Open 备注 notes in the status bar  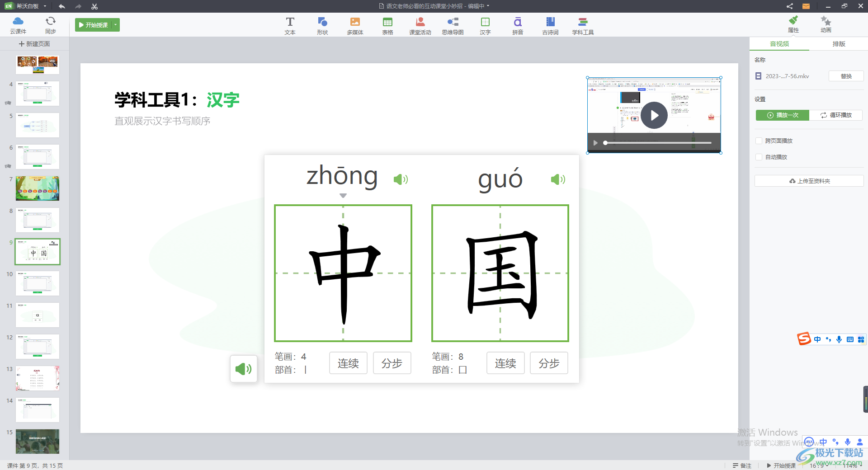742,465
